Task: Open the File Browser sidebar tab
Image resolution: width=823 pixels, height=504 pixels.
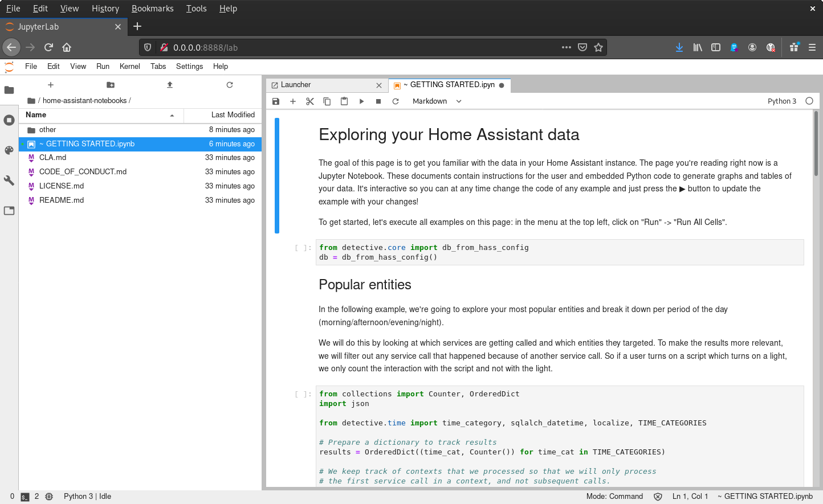Action: (x=9, y=90)
